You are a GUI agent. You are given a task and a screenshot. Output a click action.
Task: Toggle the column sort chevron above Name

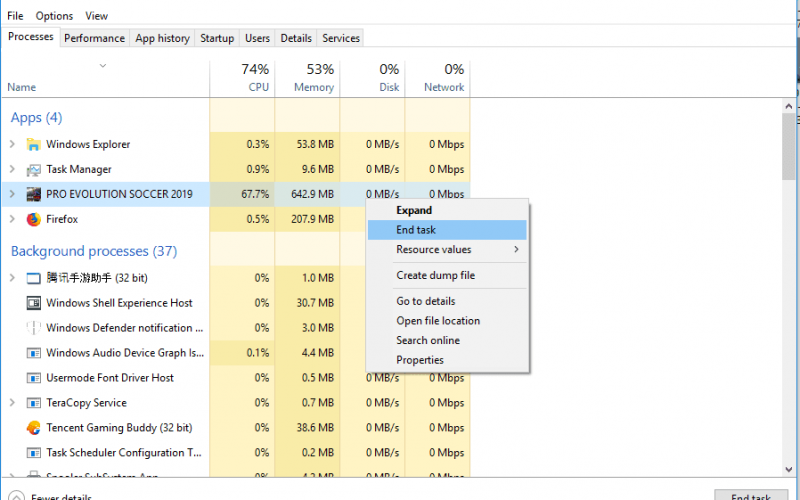pyautogui.click(x=103, y=66)
